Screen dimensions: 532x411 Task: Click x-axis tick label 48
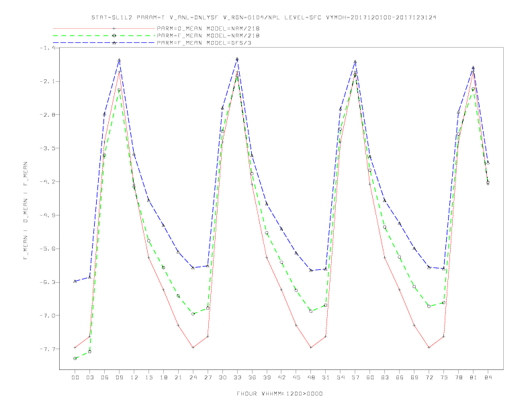tap(311, 377)
